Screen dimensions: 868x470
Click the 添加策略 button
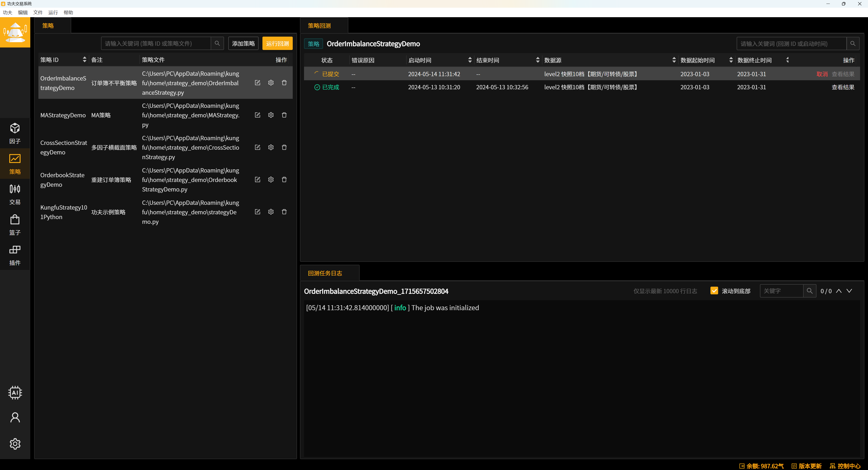click(243, 43)
